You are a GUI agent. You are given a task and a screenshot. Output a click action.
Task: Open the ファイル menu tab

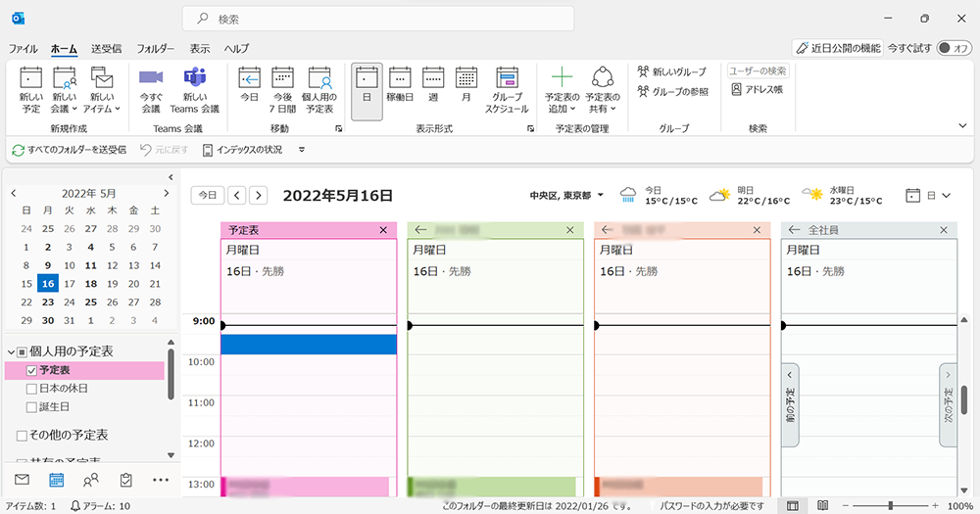pyautogui.click(x=24, y=48)
